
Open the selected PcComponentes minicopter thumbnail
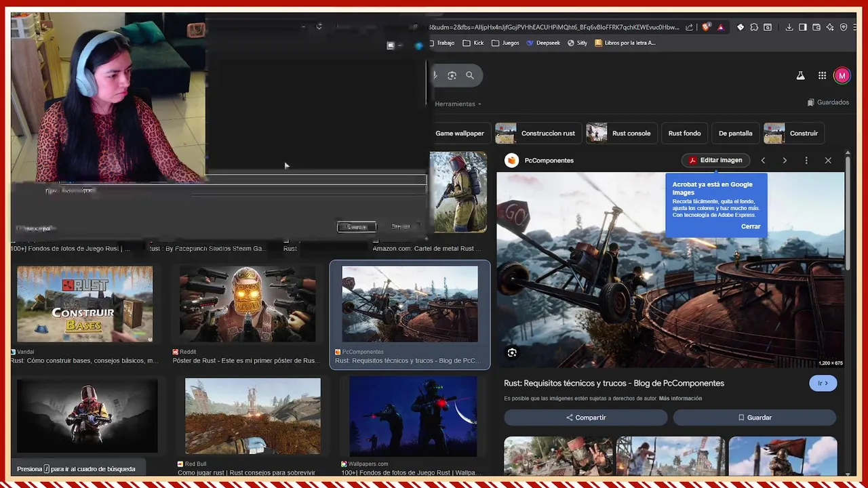[410, 304]
